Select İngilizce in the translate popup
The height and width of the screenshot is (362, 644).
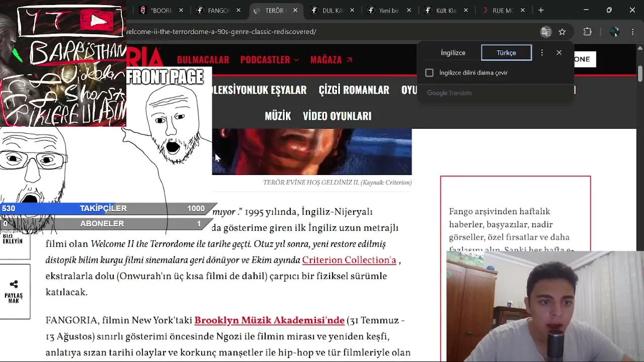click(x=453, y=53)
